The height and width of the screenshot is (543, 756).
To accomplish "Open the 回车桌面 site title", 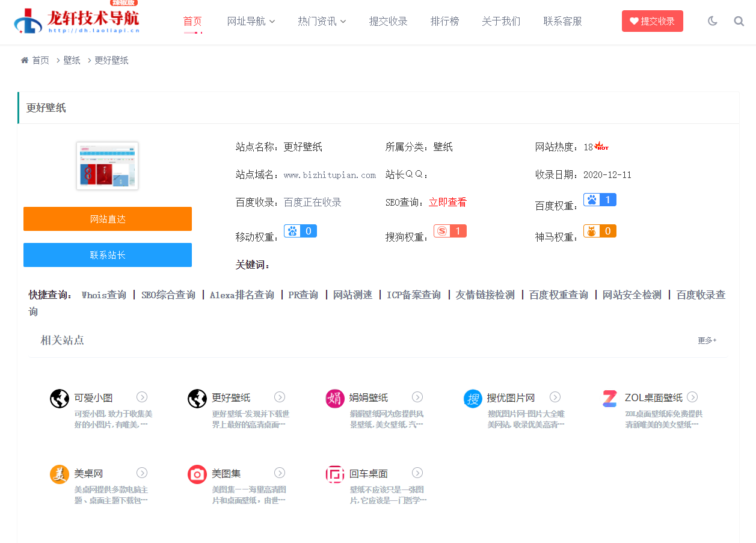I will pyautogui.click(x=369, y=473).
